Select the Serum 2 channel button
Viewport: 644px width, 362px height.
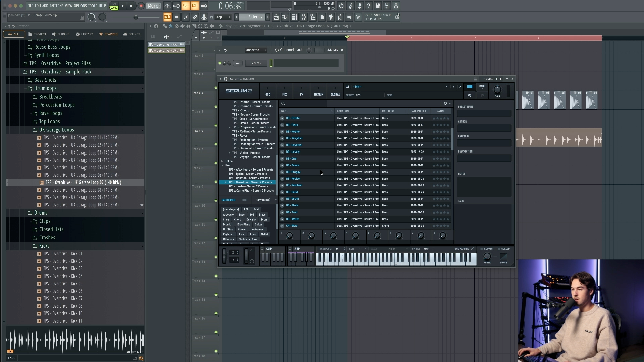[x=256, y=63]
